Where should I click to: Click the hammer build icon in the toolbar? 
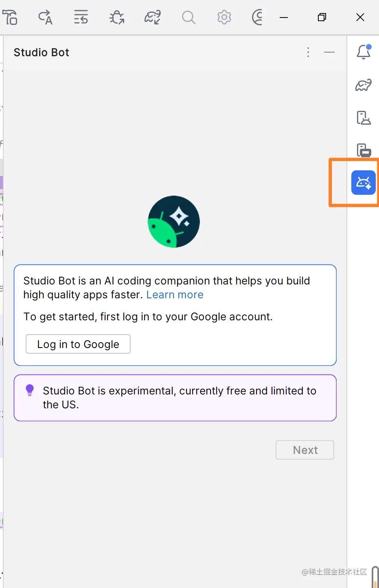click(10, 18)
